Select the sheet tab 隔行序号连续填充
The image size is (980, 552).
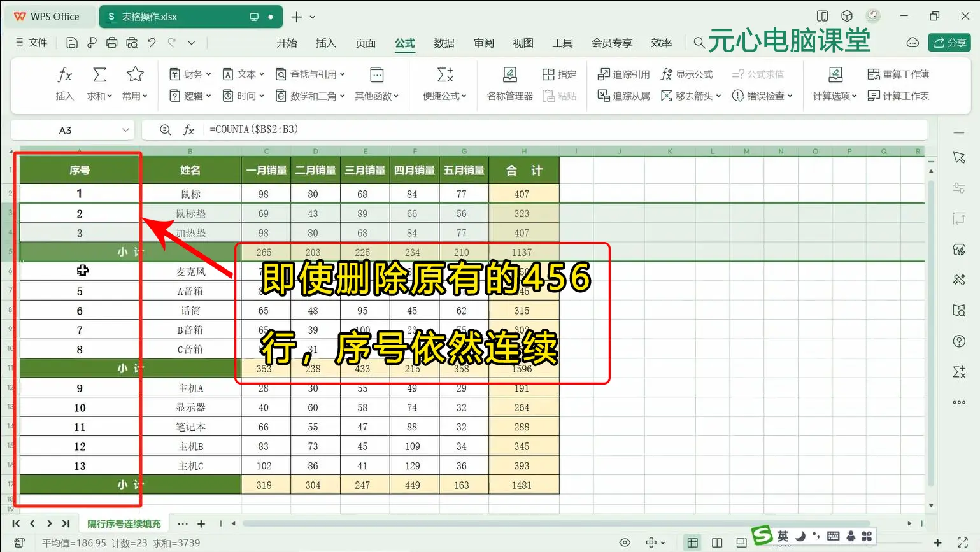124,523
